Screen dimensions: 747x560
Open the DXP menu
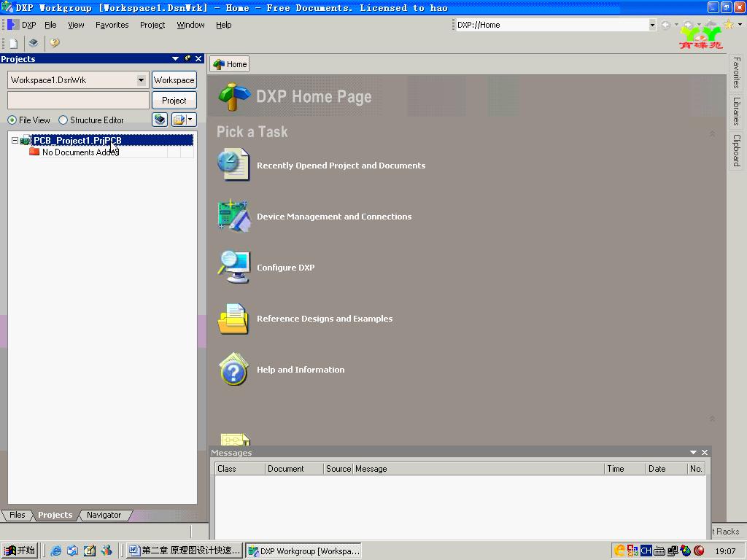coord(29,25)
